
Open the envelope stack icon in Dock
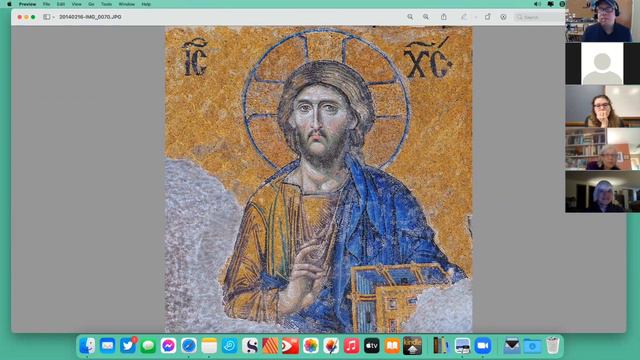point(511,346)
